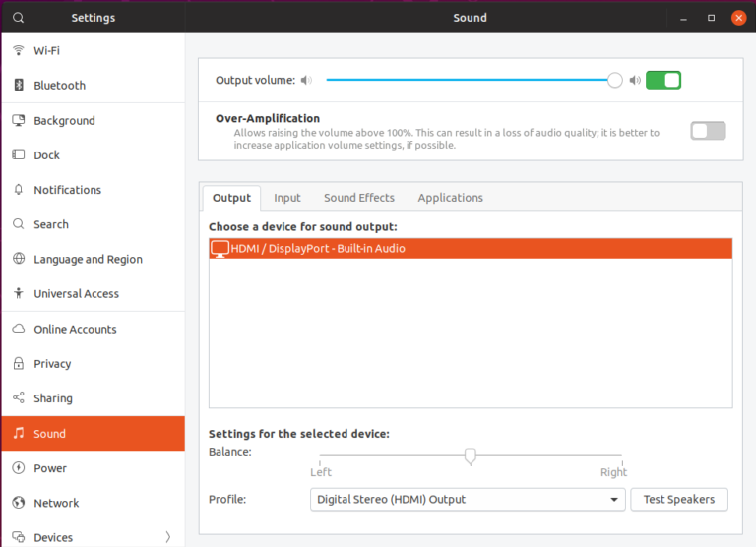
Task: Click the Bluetooth icon in sidebar
Action: (x=19, y=85)
